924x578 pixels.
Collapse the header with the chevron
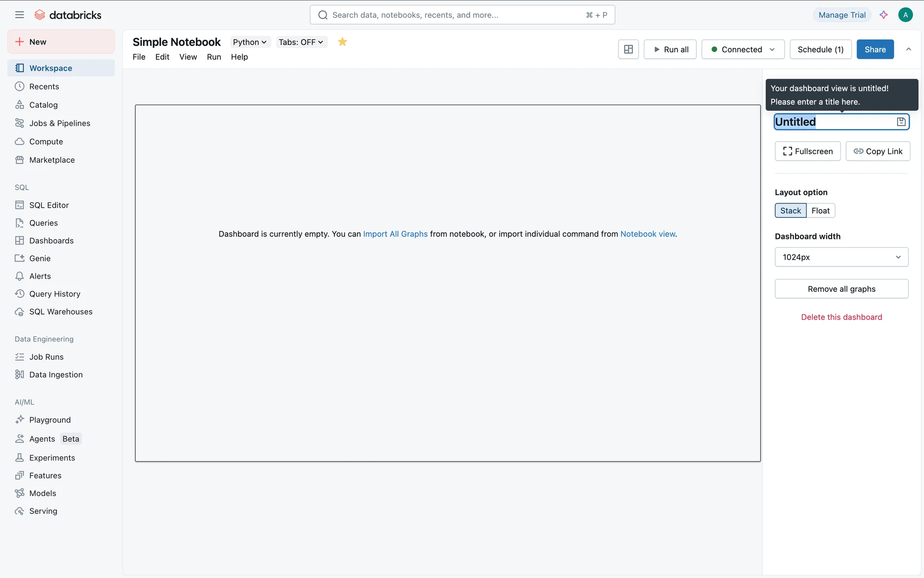909,49
